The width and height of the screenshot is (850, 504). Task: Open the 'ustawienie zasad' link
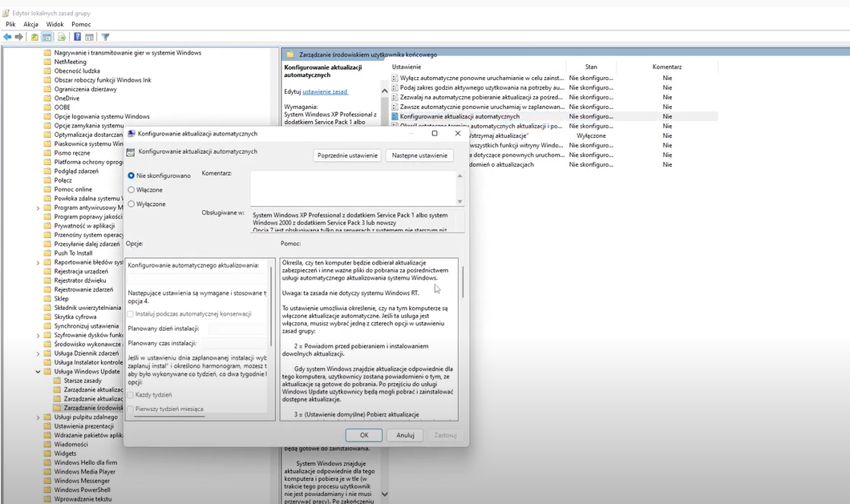click(x=326, y=91)
